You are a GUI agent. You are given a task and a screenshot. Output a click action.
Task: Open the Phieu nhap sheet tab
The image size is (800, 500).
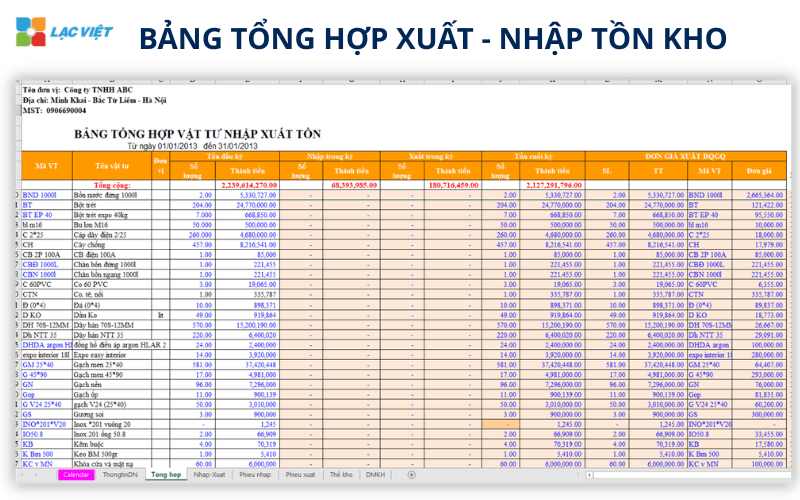click(x=255, y=474)
